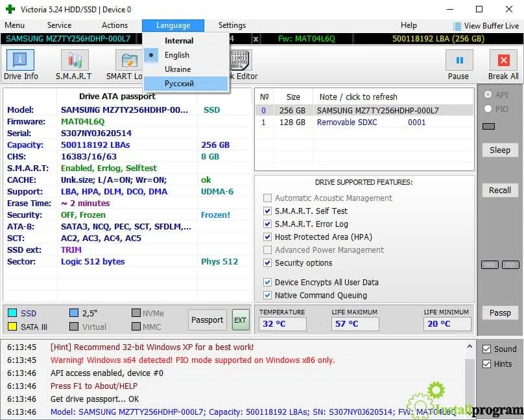Toggle S.M.A.R.T. Self Test checkbox
The image size is (524, 420).
point(267,211)
